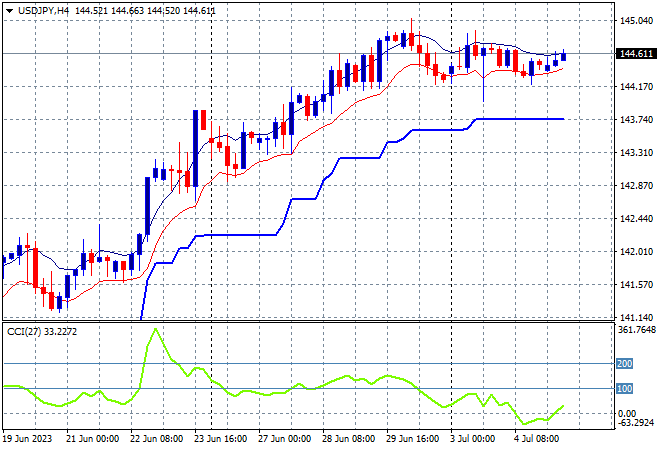Click the -63.2924 CCI scale minimum
The width and height of the screenshot is (660, 450).
(x=636, y=422)
